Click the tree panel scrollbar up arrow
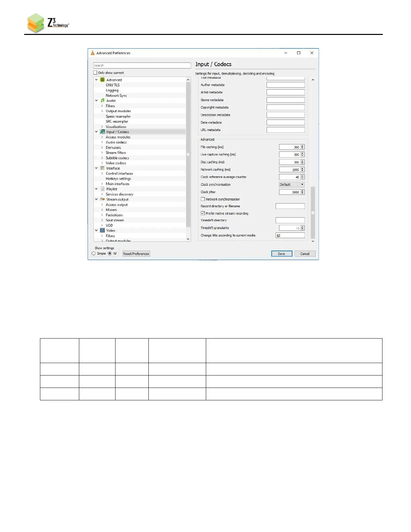Viewport: 411px width, 532px height. 188,80
